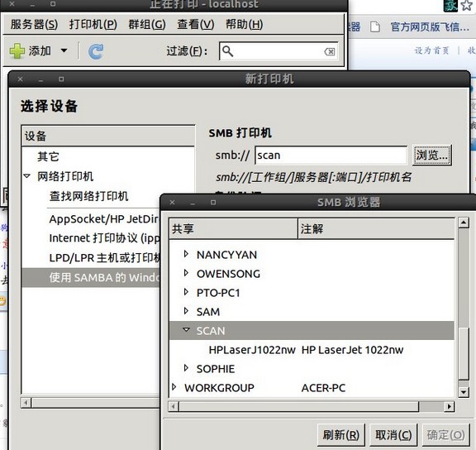Close the 新打印机 dialog
The height and width of the screenshot is (450, 476).
[21, 79]
